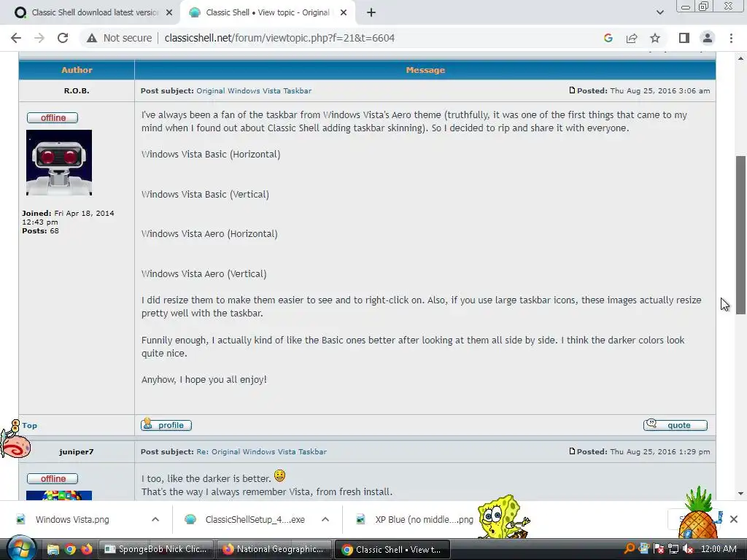Click the Author column header

tap(77, 70)
